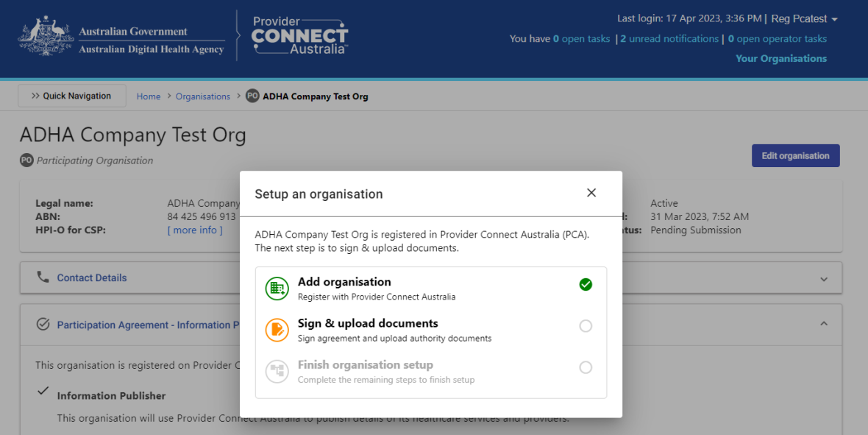Click the Australian Government crest logo
This screenshot has width=868, height=435.
coord(46,37)
